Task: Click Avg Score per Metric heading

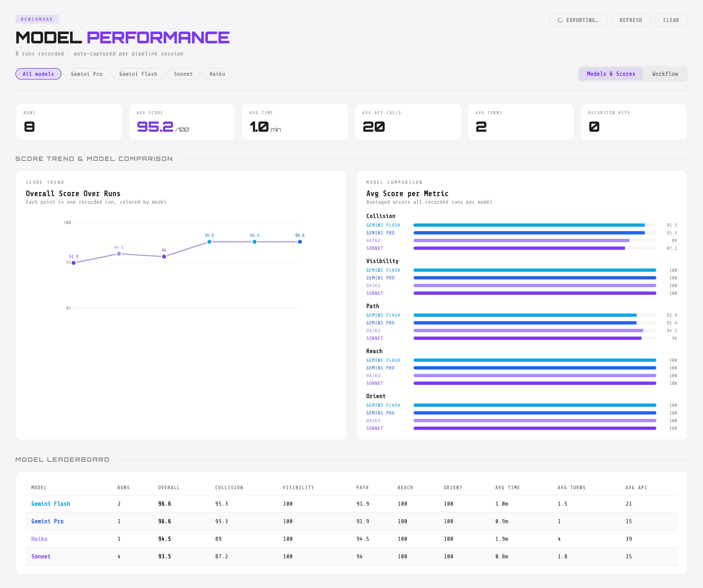Action: (407, 193)
